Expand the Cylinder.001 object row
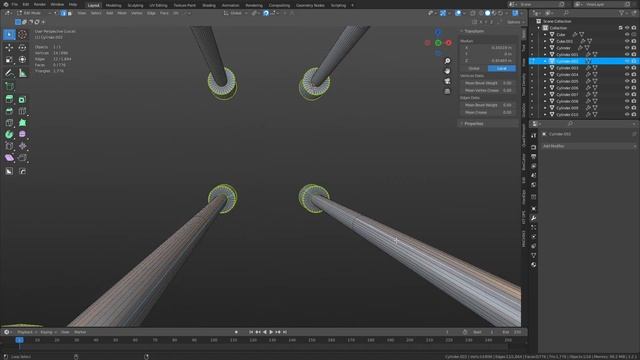This screenshot has height=360, width=640. (545, 54)
